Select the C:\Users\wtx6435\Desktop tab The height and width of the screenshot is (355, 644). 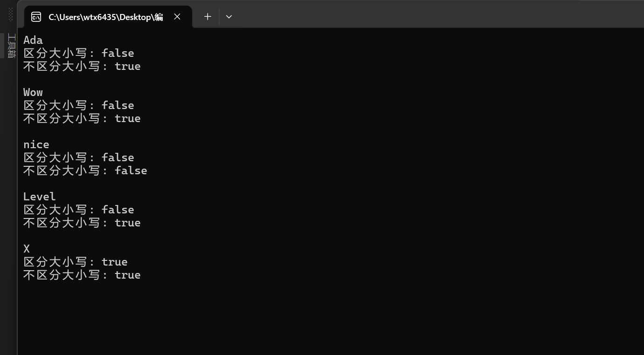(x=108, y=17)
